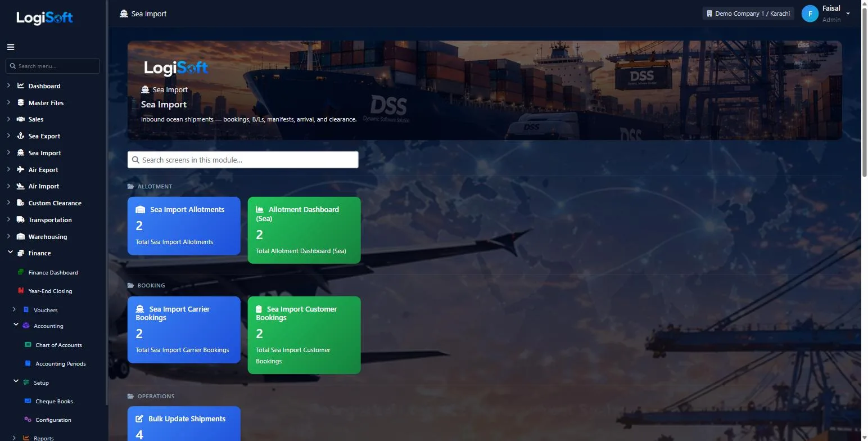Click the red Year-End Closing icon
868x441 pixels.
(21, 291)
